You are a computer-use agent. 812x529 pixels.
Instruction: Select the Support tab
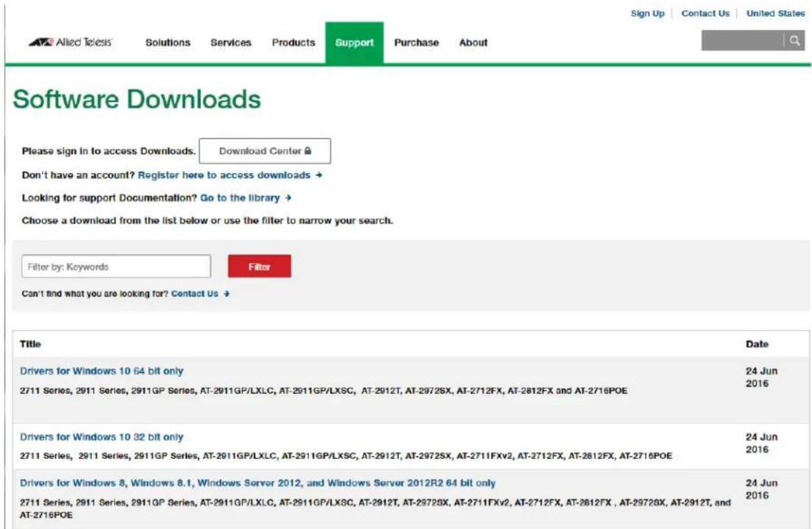(x=354, y=43)
